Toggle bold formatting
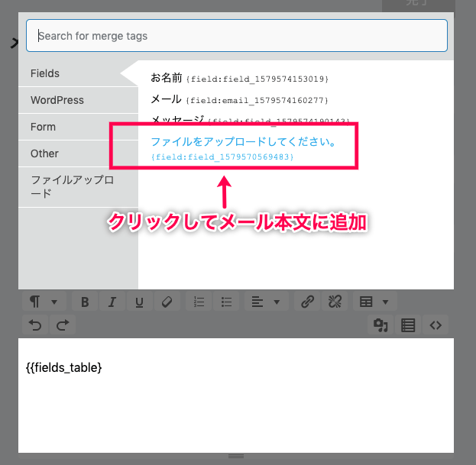 point(85,302)
